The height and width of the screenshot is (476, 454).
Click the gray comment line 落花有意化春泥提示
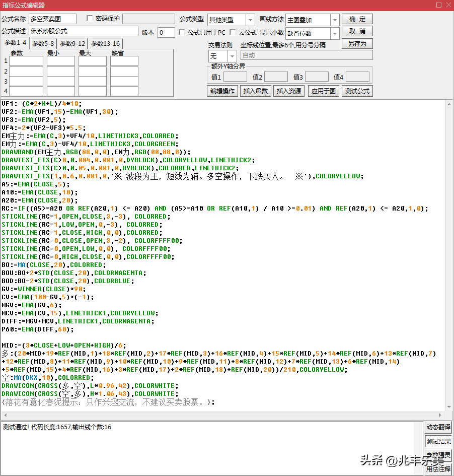[x=108, y=402]
